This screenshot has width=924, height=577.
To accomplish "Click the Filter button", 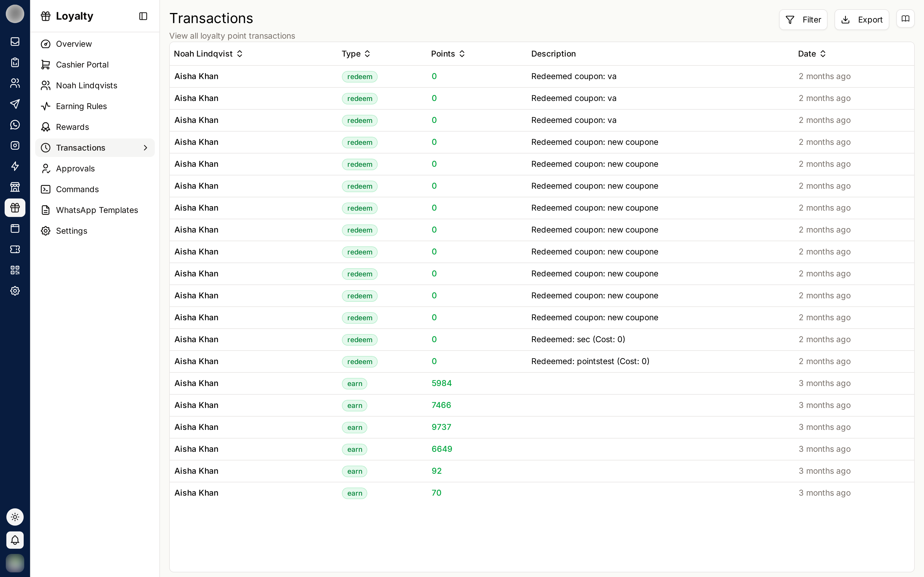I will coord(803,19).
